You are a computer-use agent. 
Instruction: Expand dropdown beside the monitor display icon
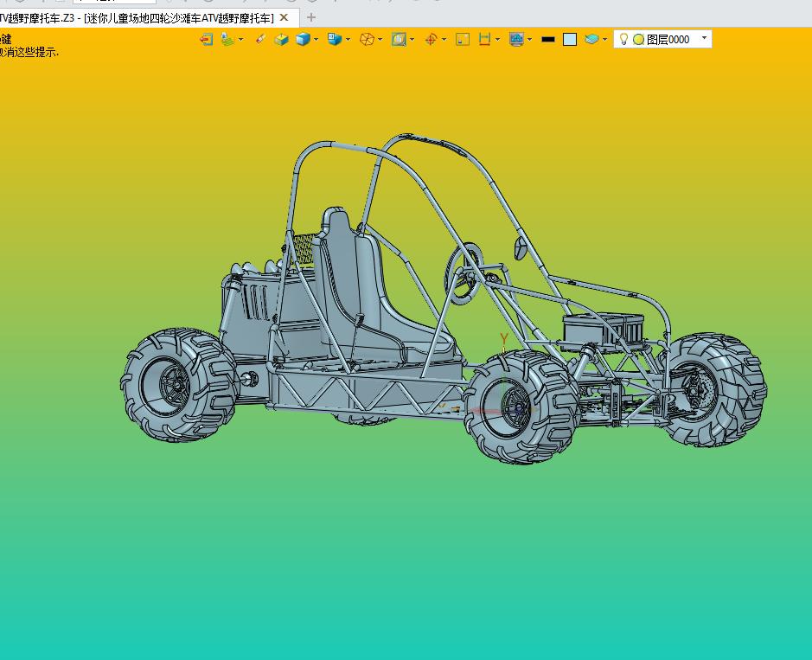click(x=530, y=40)
